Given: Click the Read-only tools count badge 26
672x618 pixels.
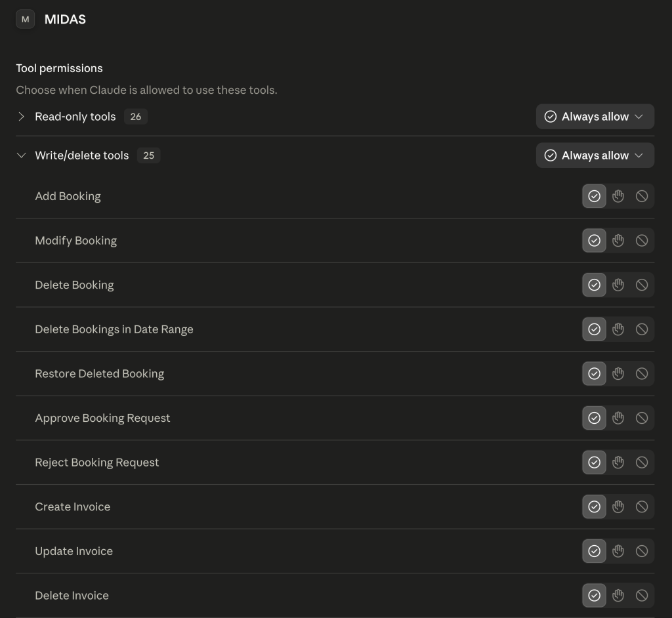Looking at the screenshot, I should 136,117.
